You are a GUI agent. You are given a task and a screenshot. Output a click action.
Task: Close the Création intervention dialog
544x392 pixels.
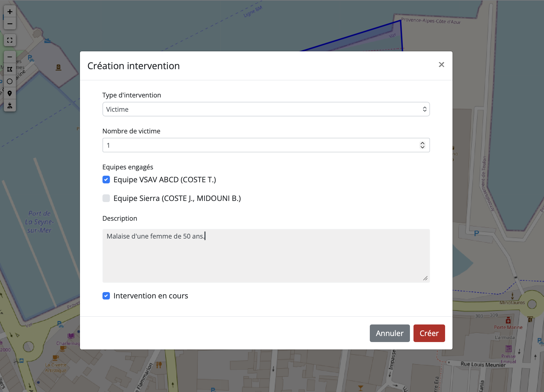click(441, 65)
